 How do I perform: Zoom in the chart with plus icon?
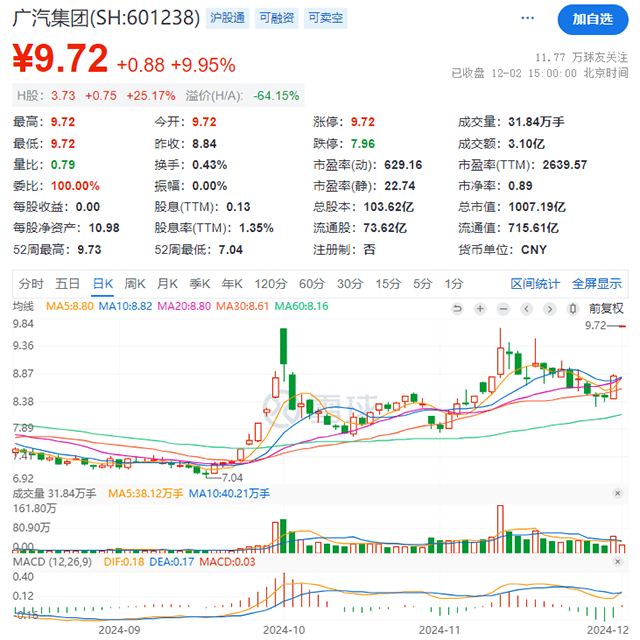pos(481,307)
